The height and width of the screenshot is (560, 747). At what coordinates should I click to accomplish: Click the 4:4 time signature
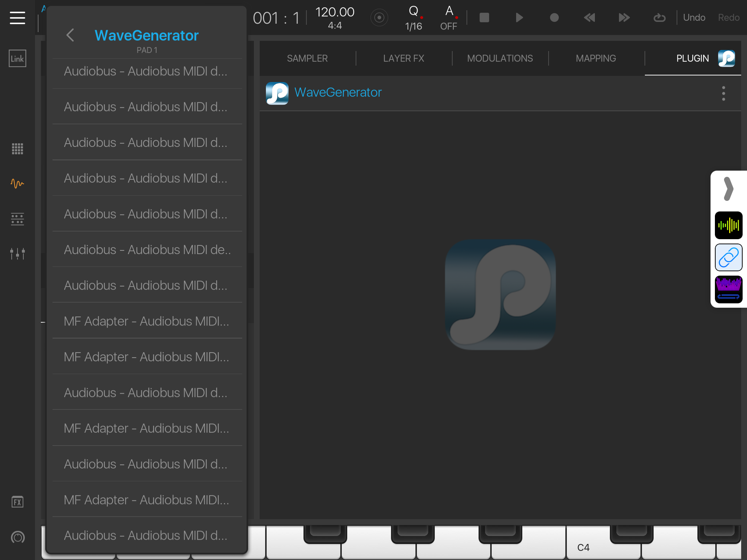click(335, 26)
